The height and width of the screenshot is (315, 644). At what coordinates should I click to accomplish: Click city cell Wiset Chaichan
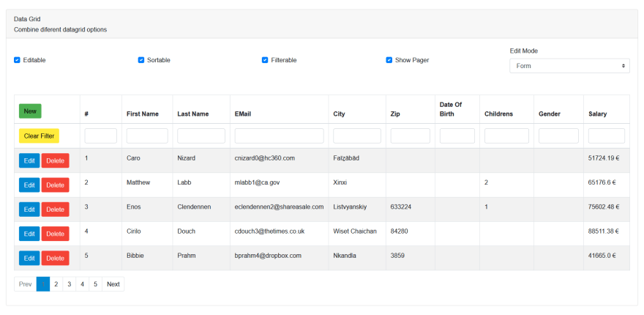point(355,231)
